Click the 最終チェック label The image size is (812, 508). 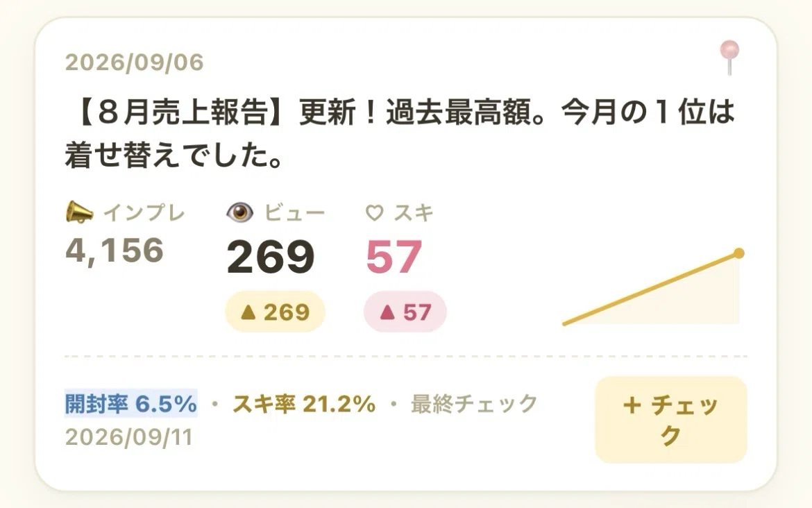(x=474, y=403)
